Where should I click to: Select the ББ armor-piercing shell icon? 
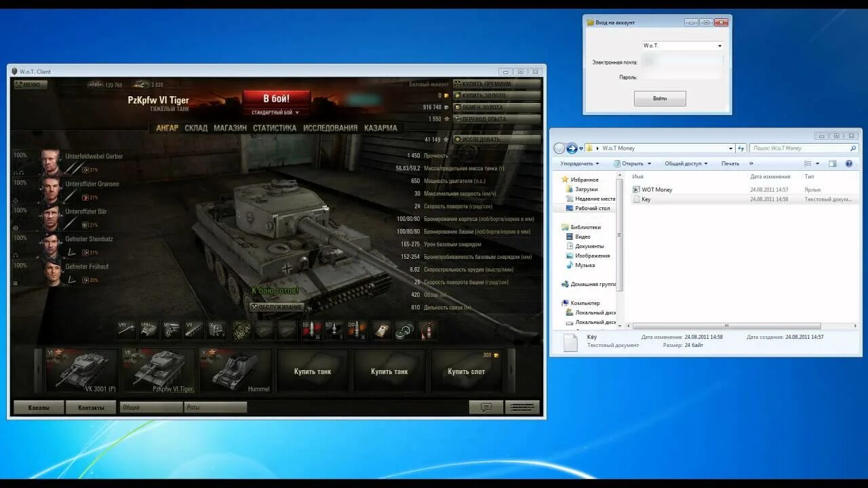click(311, 330)
